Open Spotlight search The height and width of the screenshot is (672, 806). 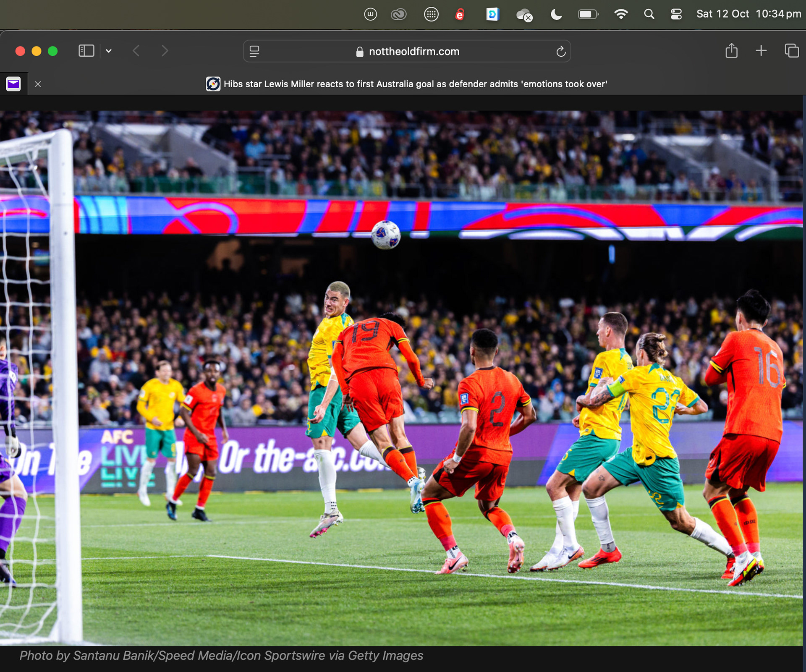click(x=649, y=14)
